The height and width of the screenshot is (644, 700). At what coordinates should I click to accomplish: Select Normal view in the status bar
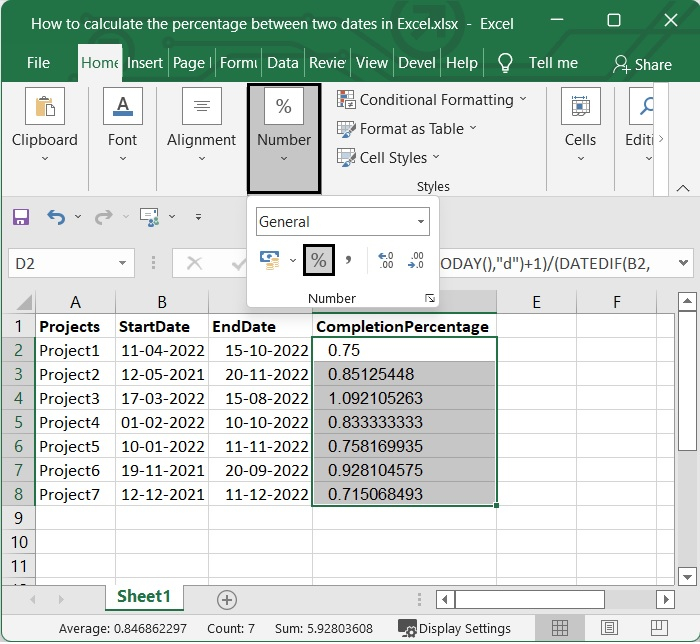click(x=560, y=628)
